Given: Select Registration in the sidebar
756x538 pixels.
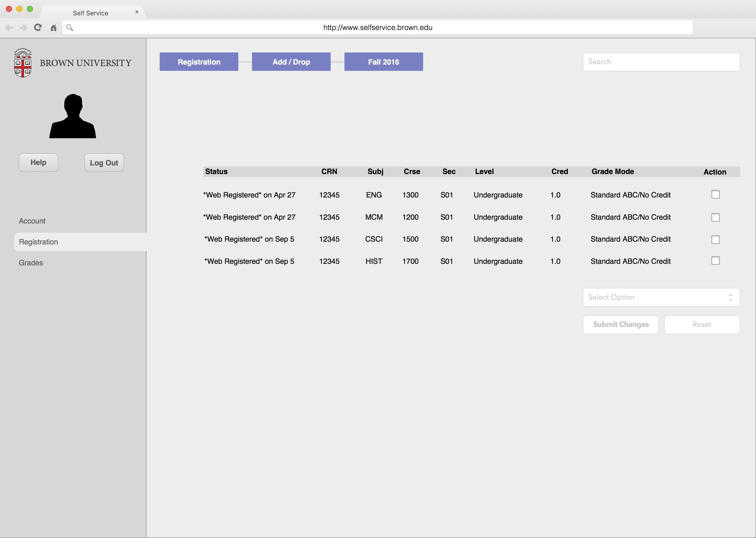Looking at the screenshot, I should click(80, 242).
